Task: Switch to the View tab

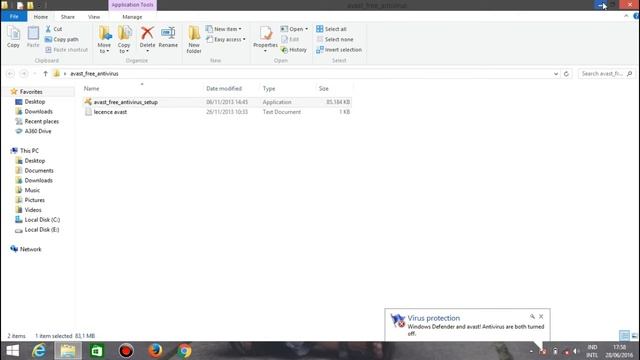Action: click(x=94, y=17)
